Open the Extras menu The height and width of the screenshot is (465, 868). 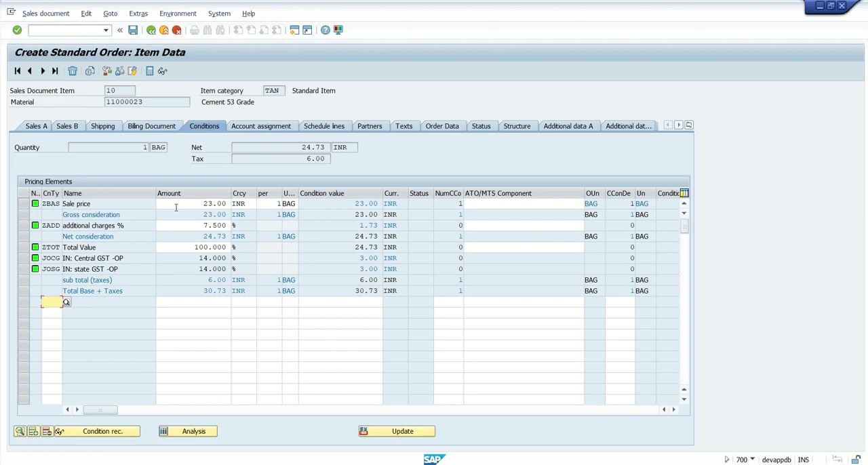click(x=138, y=14)
